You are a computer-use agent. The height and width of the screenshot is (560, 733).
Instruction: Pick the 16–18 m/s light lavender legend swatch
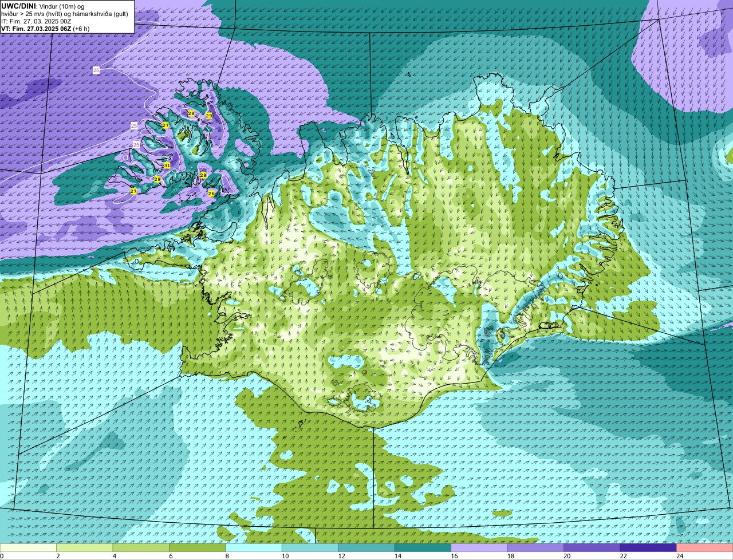coord(479,547)
